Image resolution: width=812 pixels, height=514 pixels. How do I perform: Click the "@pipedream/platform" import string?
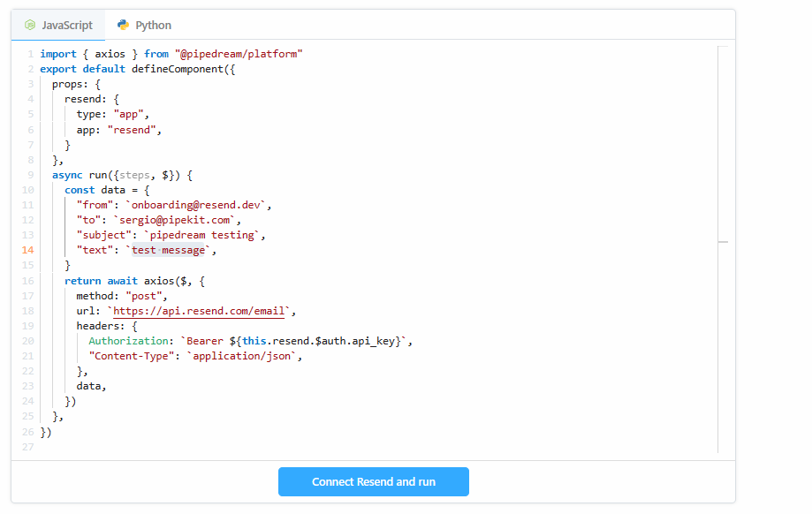pos(239,54)
